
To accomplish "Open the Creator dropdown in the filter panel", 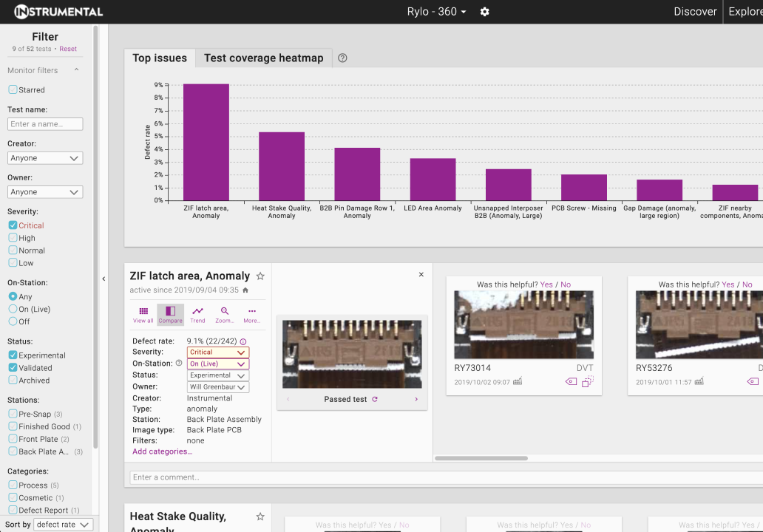I will 45,158.
